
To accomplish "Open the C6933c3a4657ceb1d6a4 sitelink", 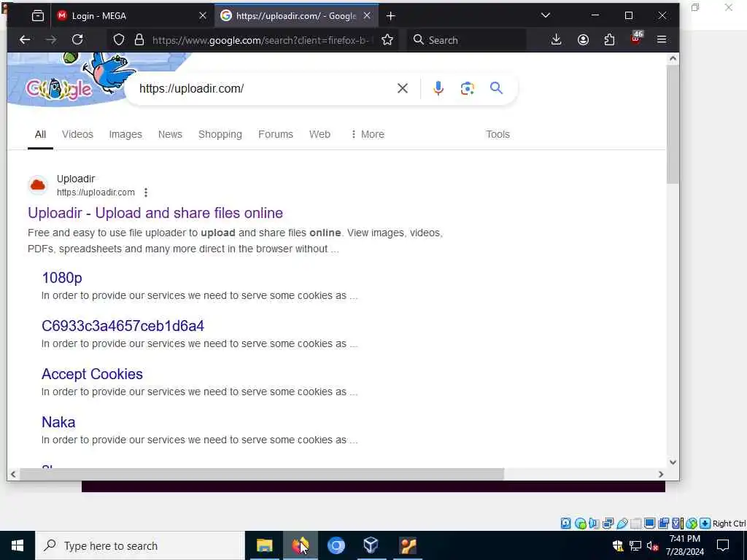I will [123, 326].
